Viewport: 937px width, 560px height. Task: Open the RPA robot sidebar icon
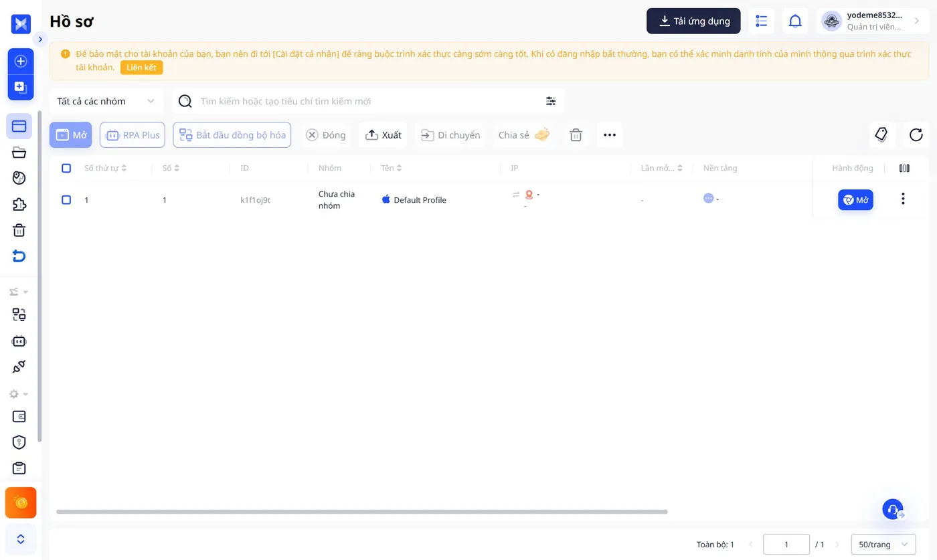tap(19, 341)
